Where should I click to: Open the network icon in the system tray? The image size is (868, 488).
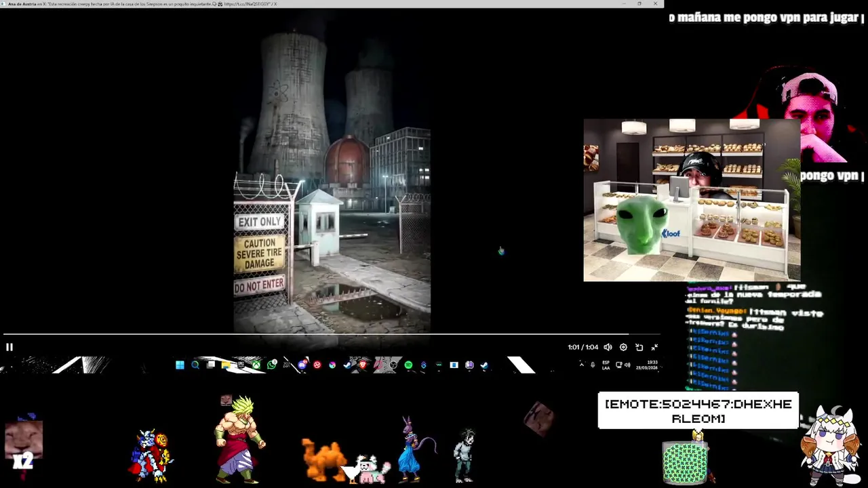(x=618, y=365)
